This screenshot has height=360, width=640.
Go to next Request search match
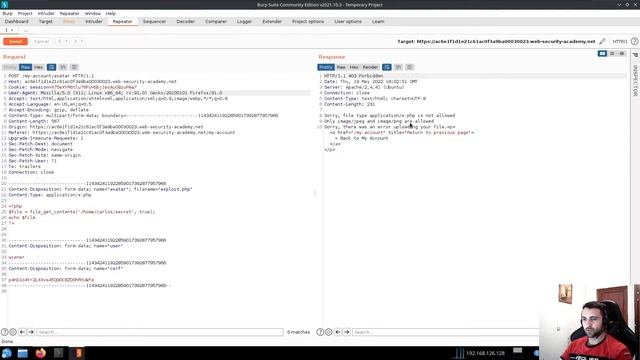31,332
